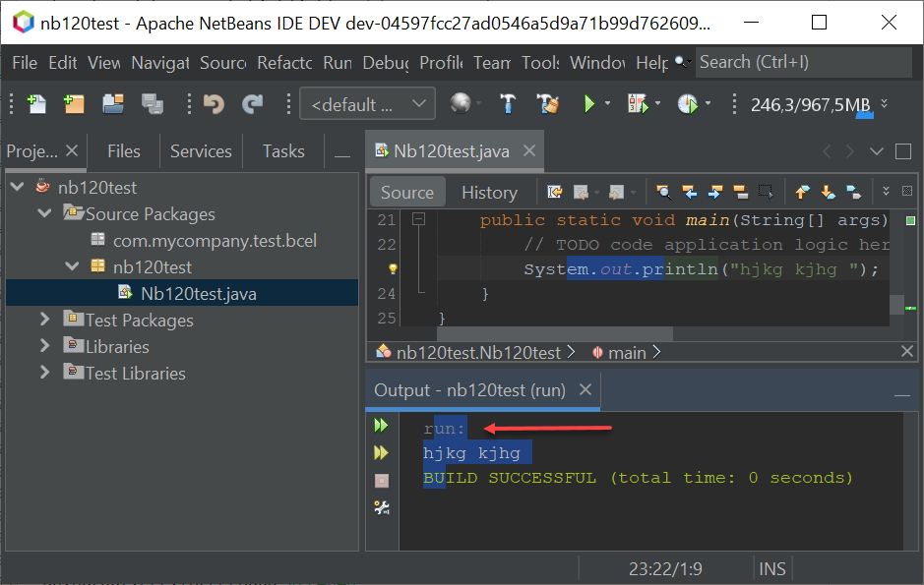This screenshot has width=924, height=585.
Task: Click the Open Project toolbar icon
Action: [x=112, y=104]
